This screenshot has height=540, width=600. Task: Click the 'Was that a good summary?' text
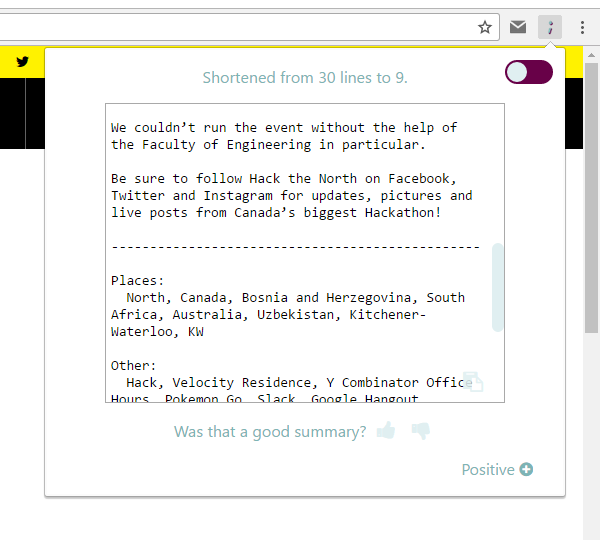point(270,432)
